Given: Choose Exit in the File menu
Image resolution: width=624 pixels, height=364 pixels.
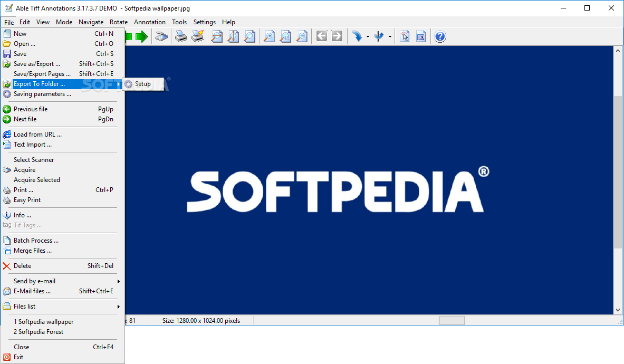Looking at the screenshot, I should point(63,357).
